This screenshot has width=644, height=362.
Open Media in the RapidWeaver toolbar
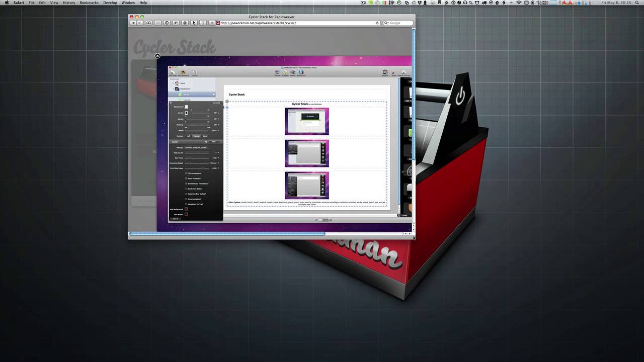(293, 73)
